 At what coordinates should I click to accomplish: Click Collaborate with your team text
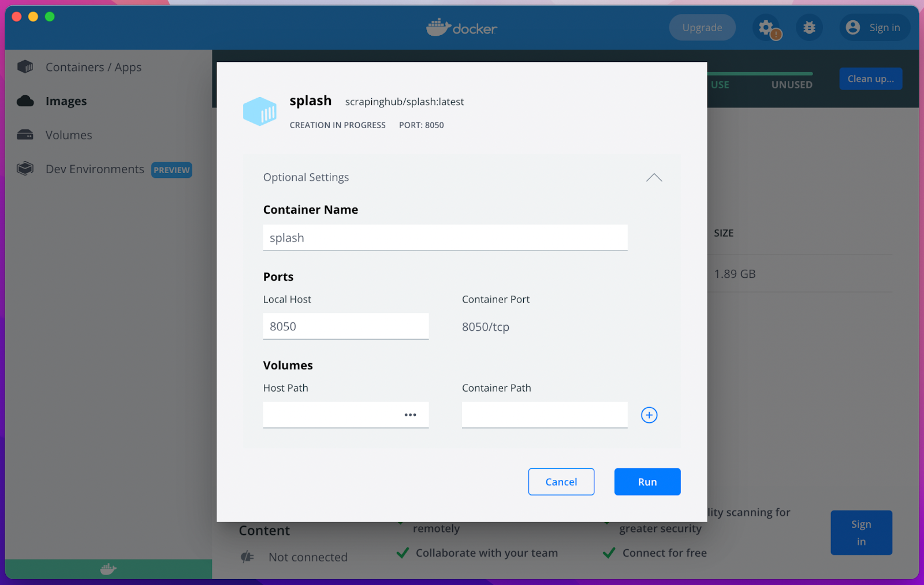487,553
